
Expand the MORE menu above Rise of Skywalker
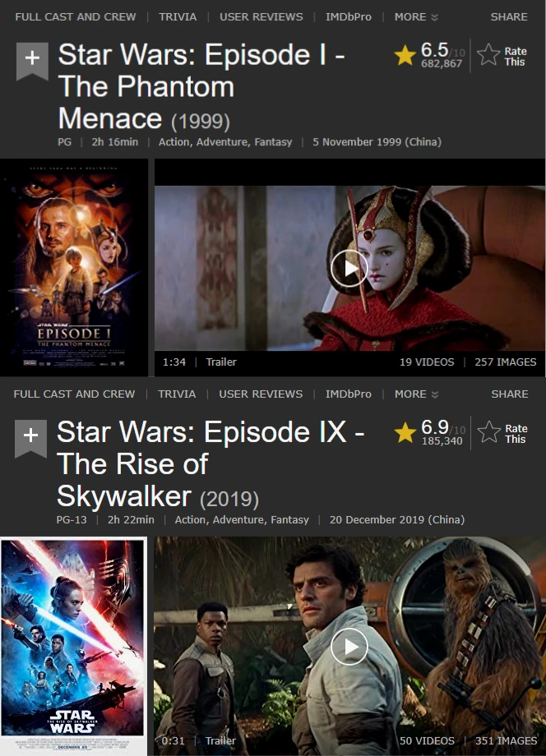tap(416, 394)
